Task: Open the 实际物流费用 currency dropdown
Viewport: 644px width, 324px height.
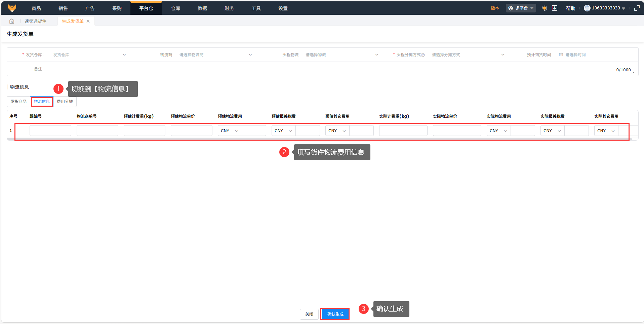Action: (499, 131)
